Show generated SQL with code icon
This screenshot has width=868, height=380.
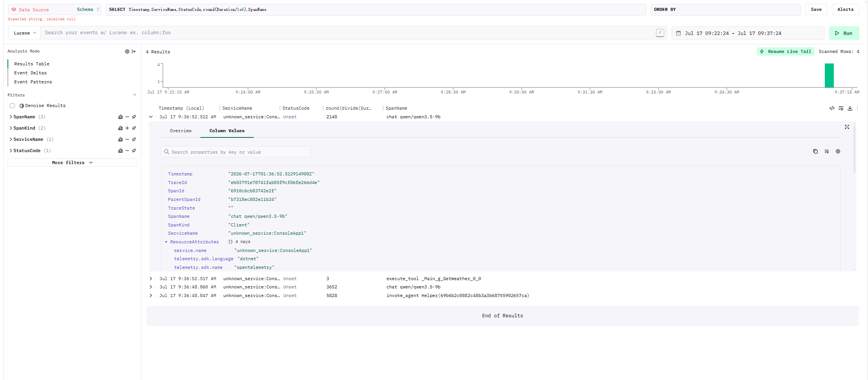[832, 109]
